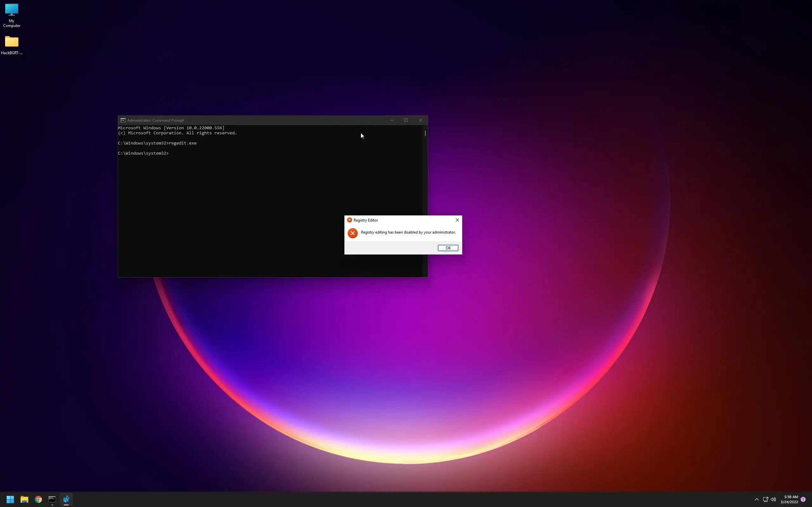812x507 pixels.
Task: Click OK in the Registry Editor dialog
Action: 448,248
